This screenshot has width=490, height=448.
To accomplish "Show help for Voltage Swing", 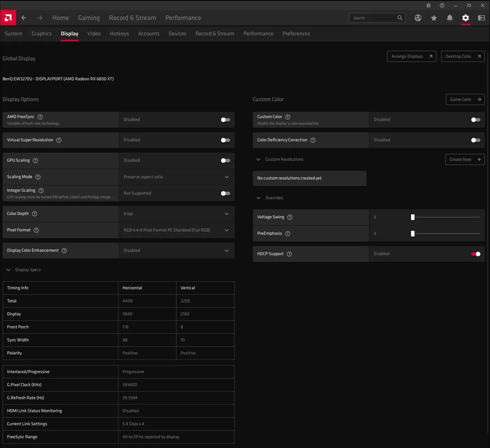I will pyautogui.click(x=290, y=217).
